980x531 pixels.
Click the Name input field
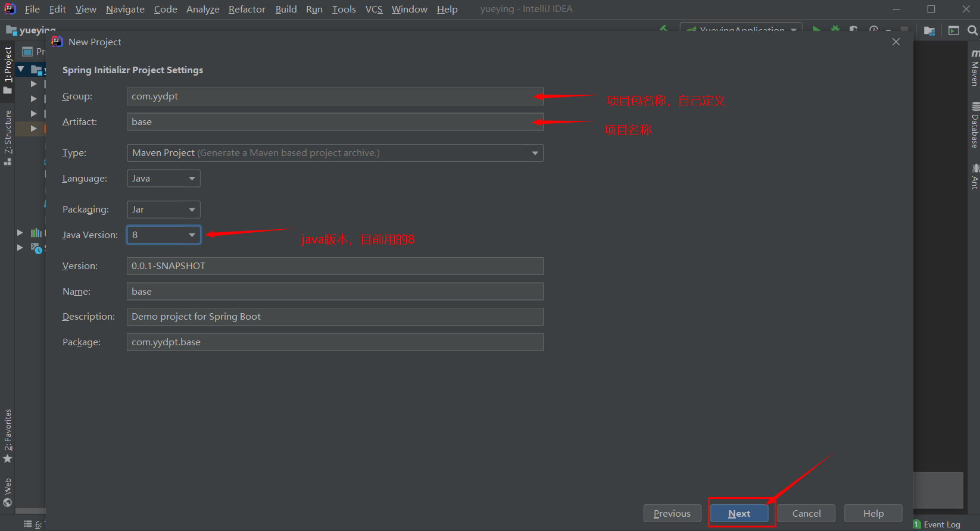(x=335, y=292)
